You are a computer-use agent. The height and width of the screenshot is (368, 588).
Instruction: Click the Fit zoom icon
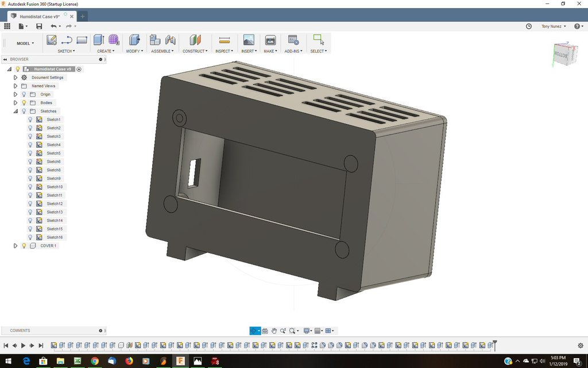pyautogui.click(x=292, y=331)
